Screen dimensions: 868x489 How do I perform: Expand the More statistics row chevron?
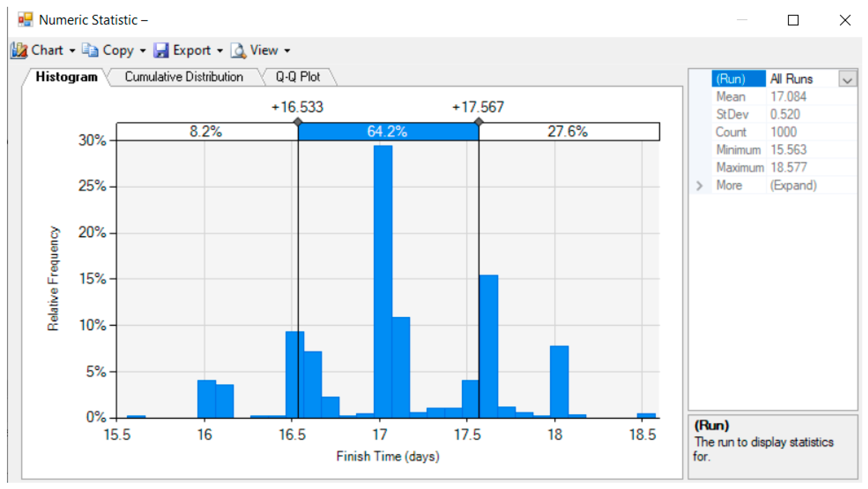click(x=699, y=186)
